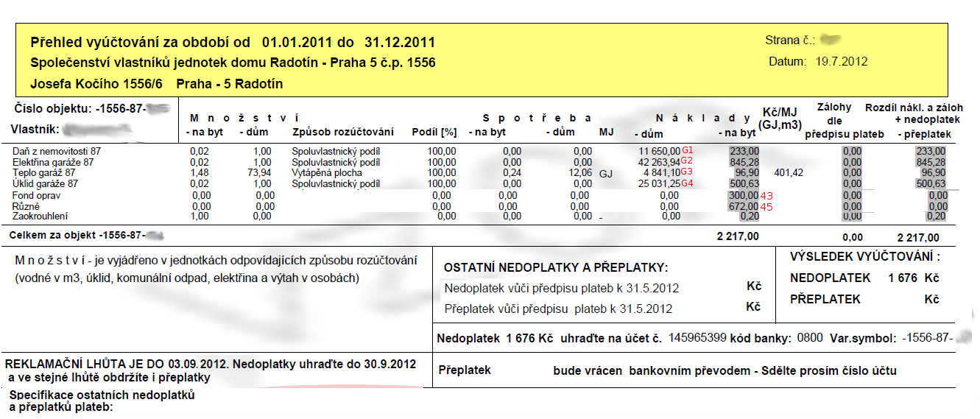Viewport: 980px width, 419px height.
Task: Click the 'Zaokrouhlení' row label
Action: coord(40,216)
